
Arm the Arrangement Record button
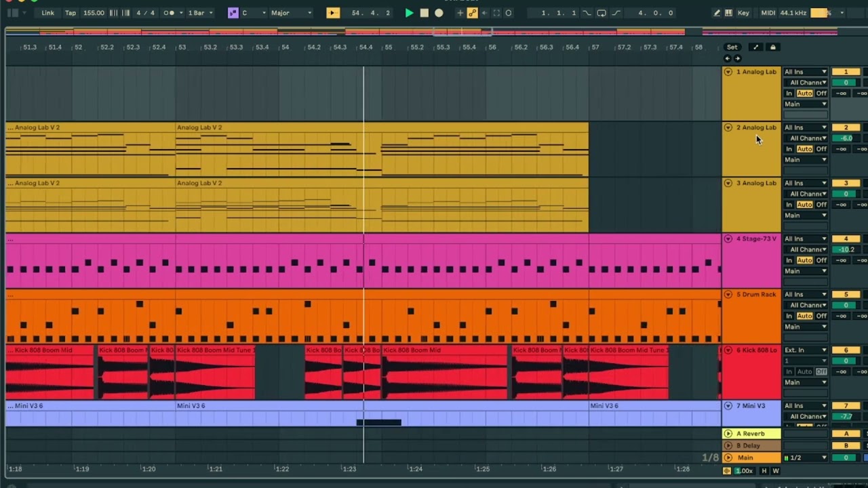439,13
